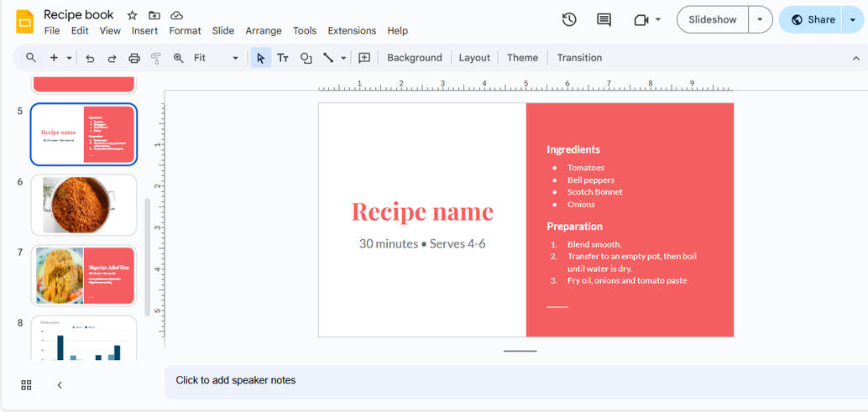Click the move to folder icon
The height and width of the screenshot is (412, 868).
click(154, 15)
